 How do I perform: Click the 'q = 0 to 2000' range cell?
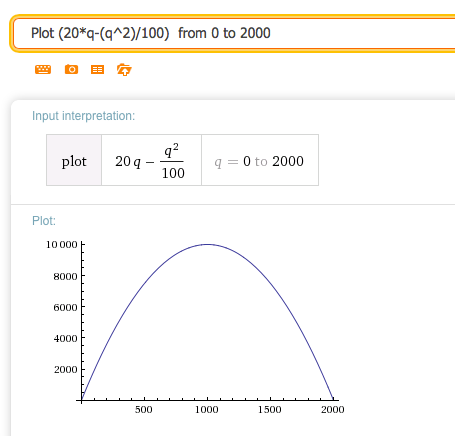260,160
